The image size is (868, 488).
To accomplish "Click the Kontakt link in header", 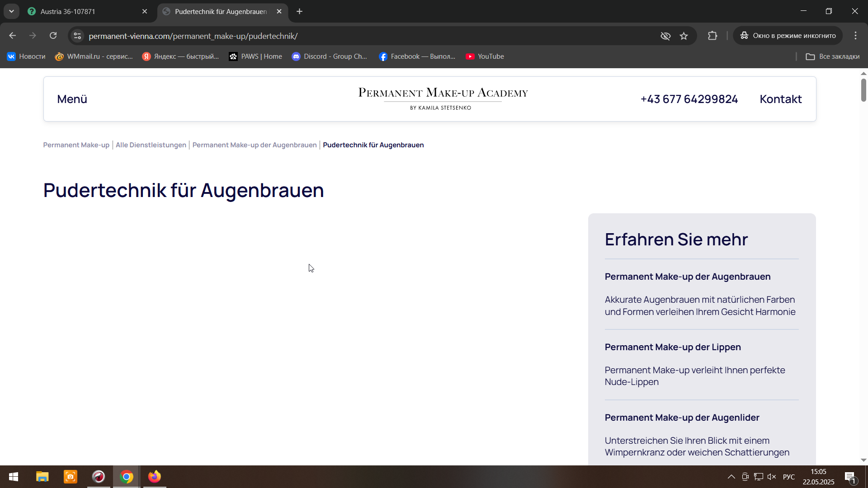I will (x=780, y=99).
